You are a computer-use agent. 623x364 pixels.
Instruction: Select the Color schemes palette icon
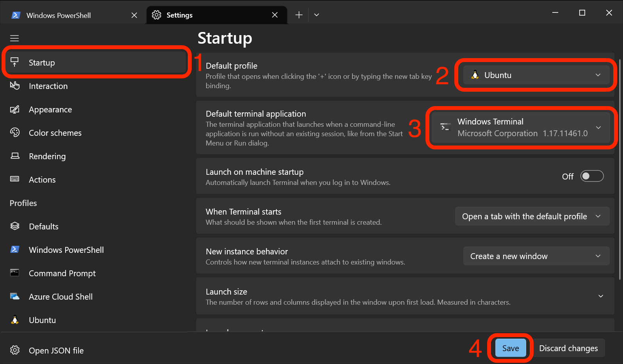15,133
